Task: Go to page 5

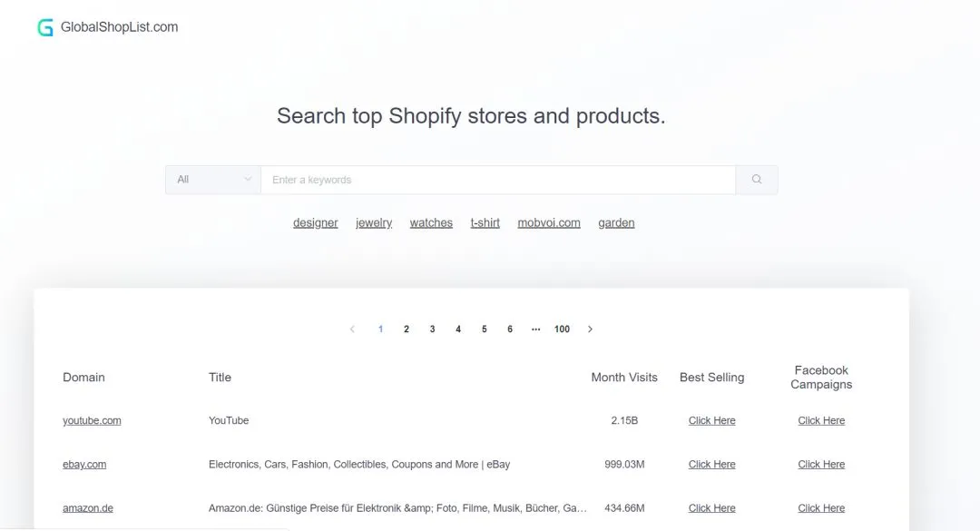Action: pos(485,329)
